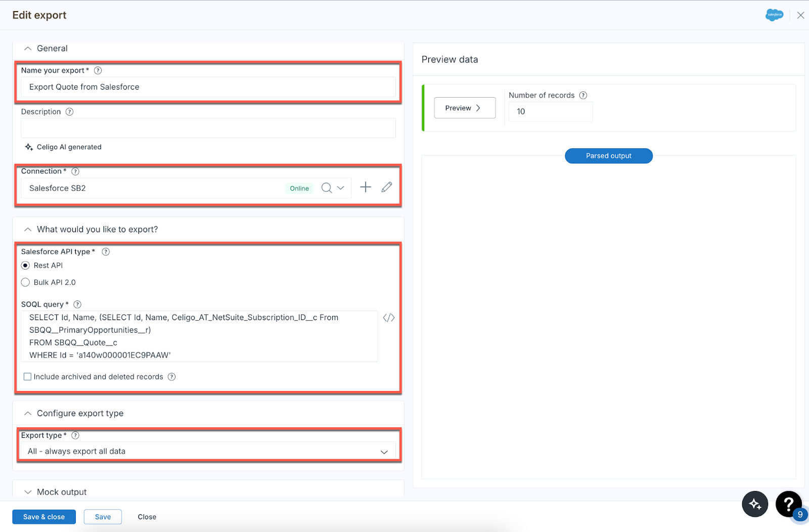The image size is (809, 532).
Task: Search connections with magnifier icon
Action: [x=327, y=188]
